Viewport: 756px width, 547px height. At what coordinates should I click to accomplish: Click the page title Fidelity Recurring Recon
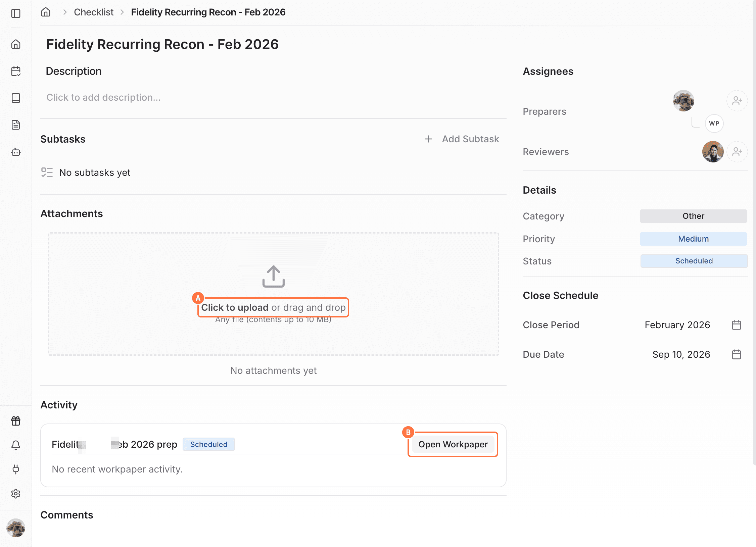tap(162, 44)
